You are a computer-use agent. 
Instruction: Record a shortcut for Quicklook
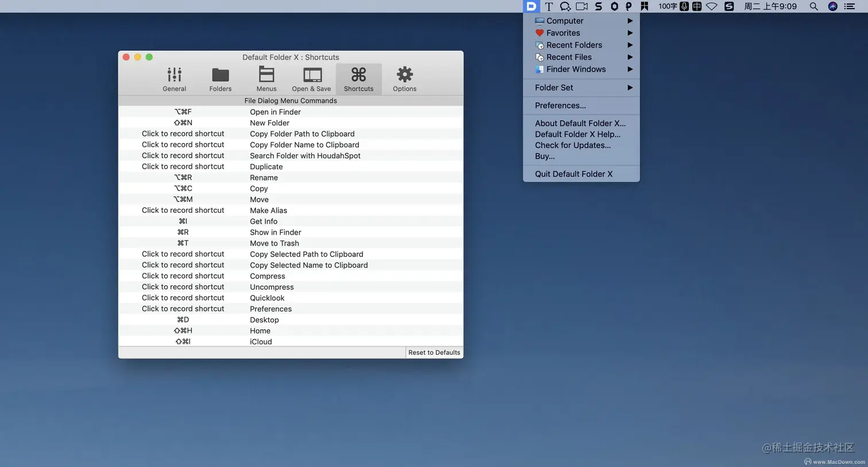(183, 297)
